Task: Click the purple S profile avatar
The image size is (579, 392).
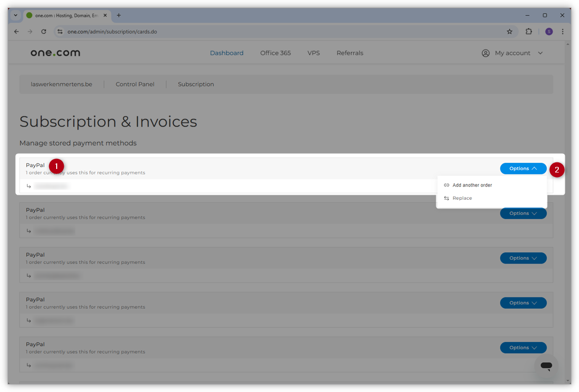Action: (x=549, y=31)
